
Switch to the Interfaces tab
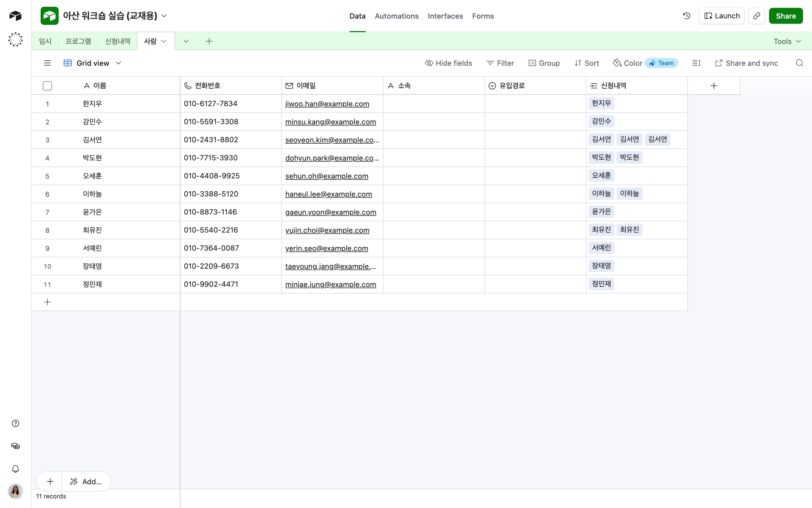tap(445, 16)
